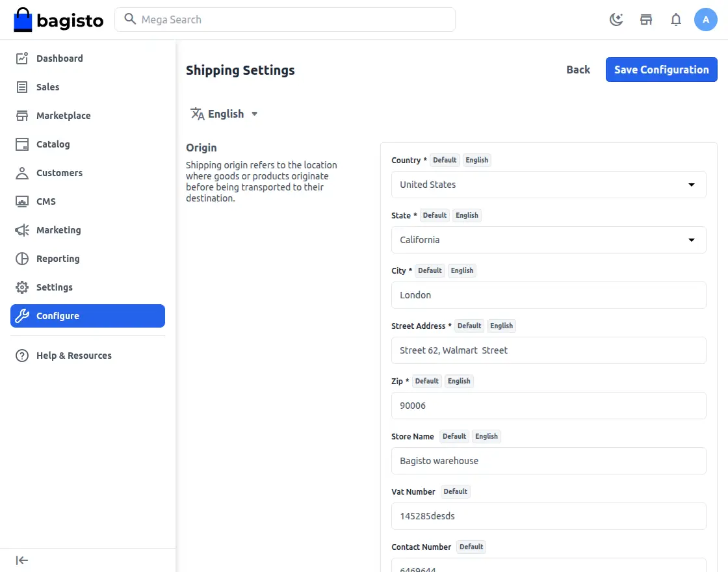Focus the Mega Search box
This screenshot has width=728, height=572.
[x=285, y=19]
